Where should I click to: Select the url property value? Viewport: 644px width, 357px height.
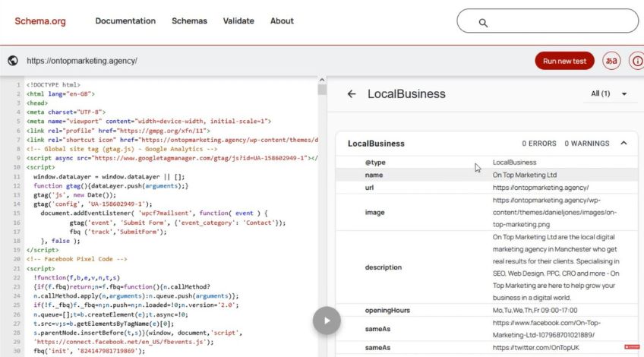point(541,188)
